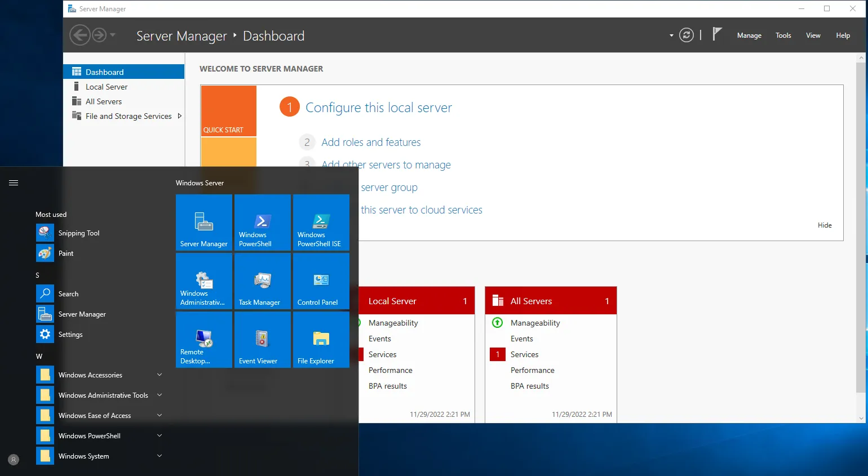
Task: Hide the Quick Start welcome panel
Action: [825, 225]
